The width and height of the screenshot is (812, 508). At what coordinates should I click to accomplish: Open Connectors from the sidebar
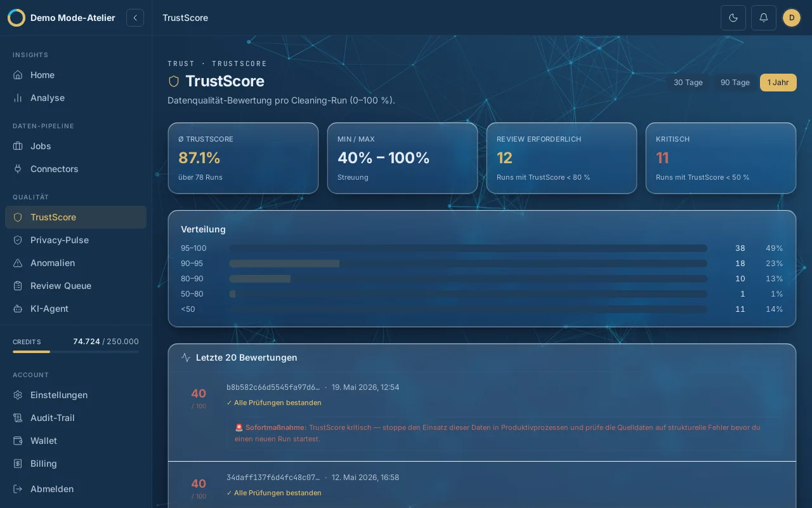click(75, 169)
